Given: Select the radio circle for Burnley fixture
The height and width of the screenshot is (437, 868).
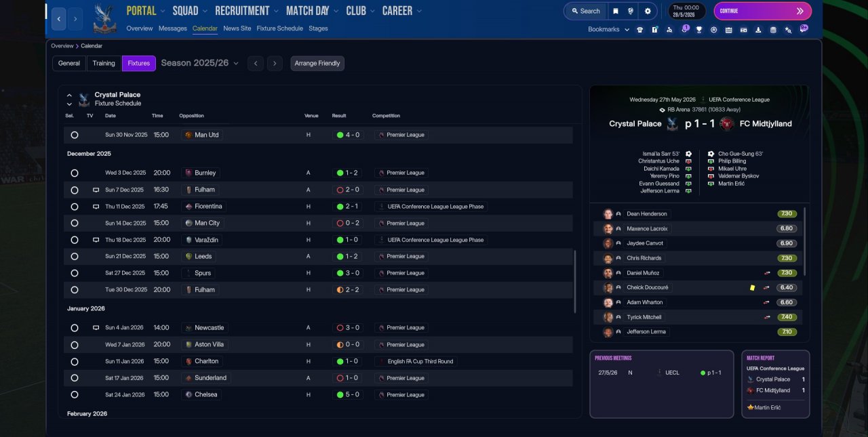Looking at the screenshot, I should click(75, 173).
